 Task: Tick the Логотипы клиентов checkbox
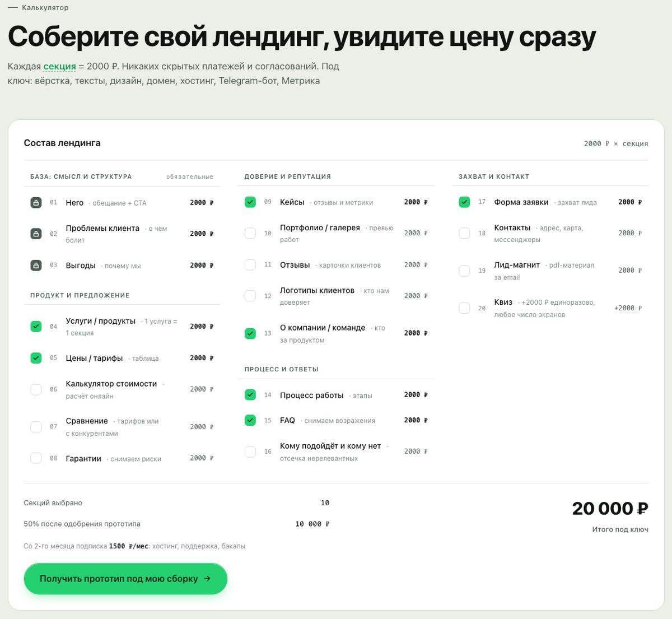point(250,296)
